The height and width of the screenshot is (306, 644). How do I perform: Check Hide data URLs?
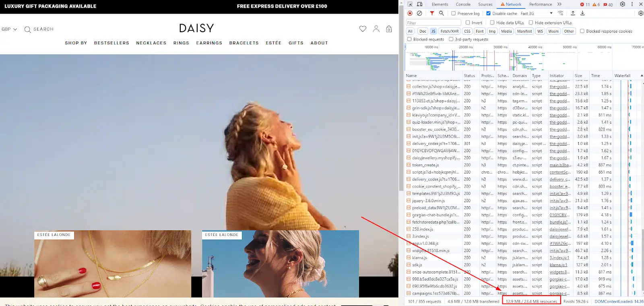tap(492, 23)
